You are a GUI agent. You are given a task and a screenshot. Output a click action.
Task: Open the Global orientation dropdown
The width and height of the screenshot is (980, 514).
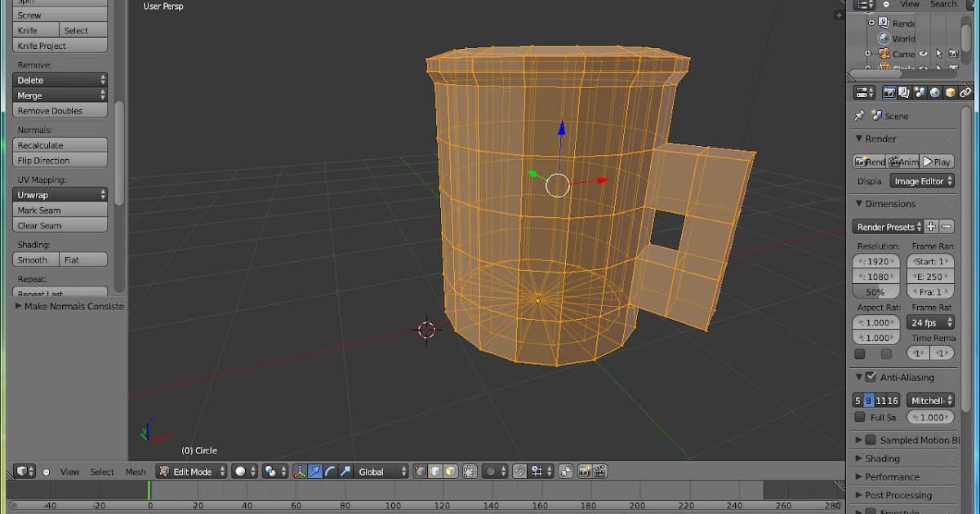pyautogui.click(x=381, y=472)
